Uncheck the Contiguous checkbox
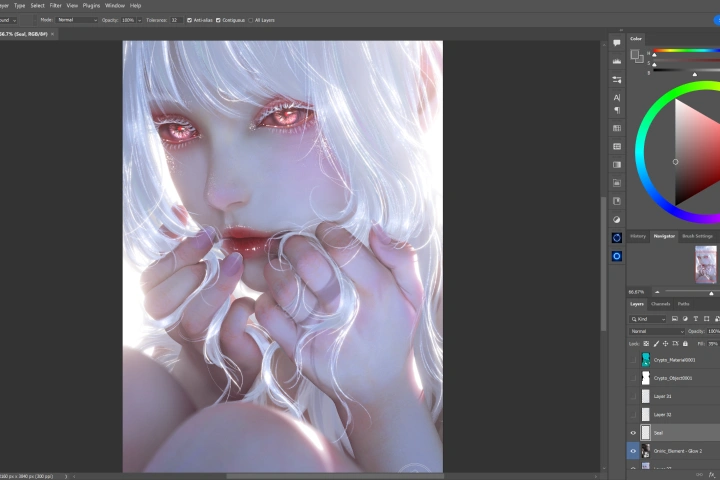This screenshot has width=720, height=480. click(x=218, y=20)
